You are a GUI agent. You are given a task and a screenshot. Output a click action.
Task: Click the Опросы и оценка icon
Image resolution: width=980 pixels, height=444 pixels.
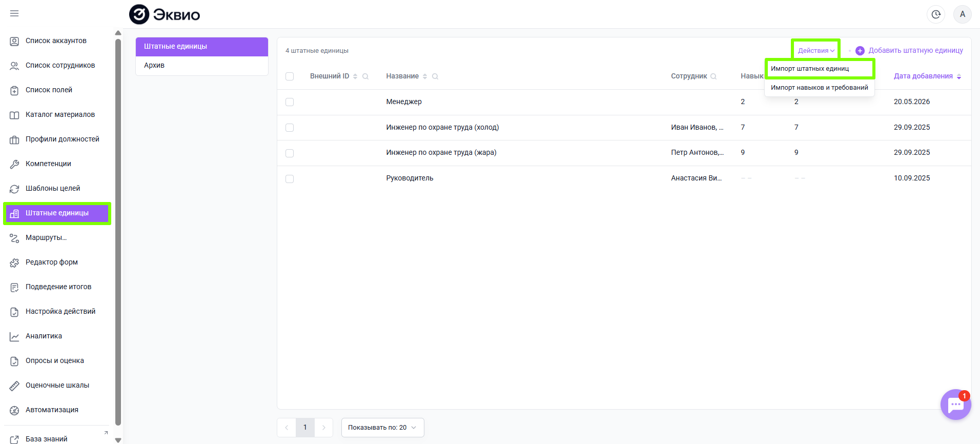click(x=14, y=361)
